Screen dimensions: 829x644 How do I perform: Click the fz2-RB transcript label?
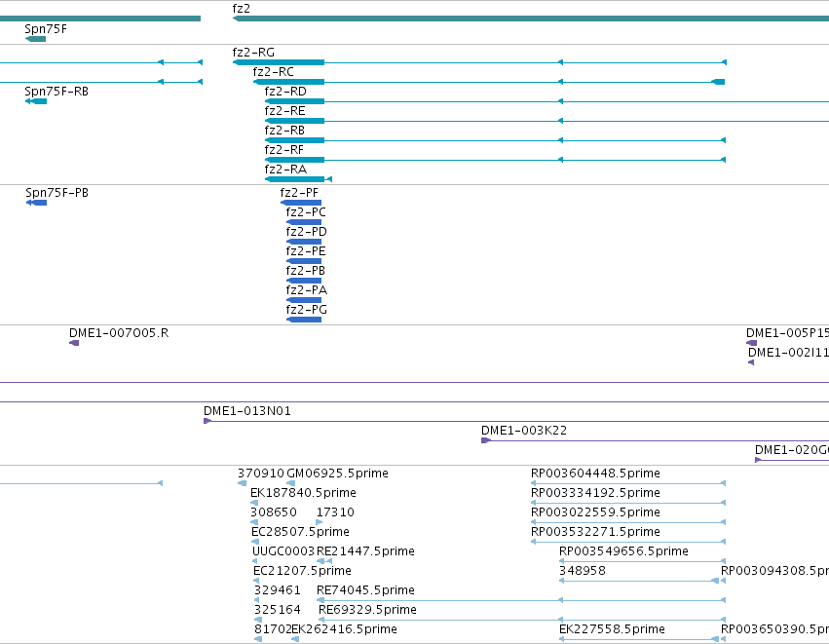pos(284,131)
